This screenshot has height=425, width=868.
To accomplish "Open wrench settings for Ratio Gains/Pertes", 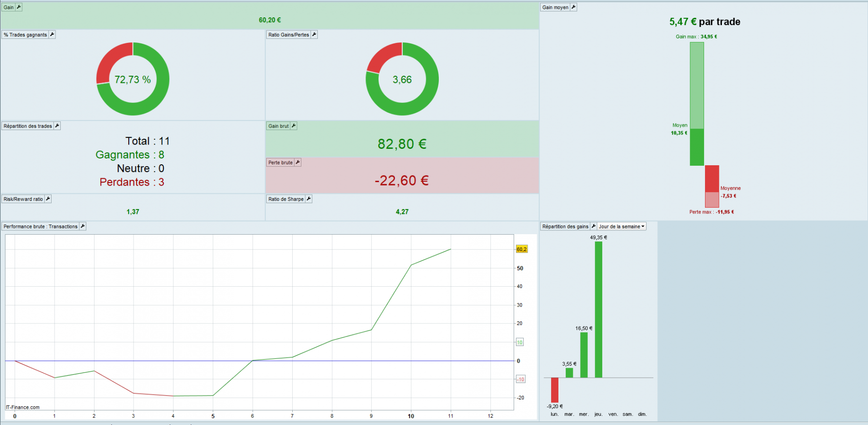I will click(x=314, y=35).
